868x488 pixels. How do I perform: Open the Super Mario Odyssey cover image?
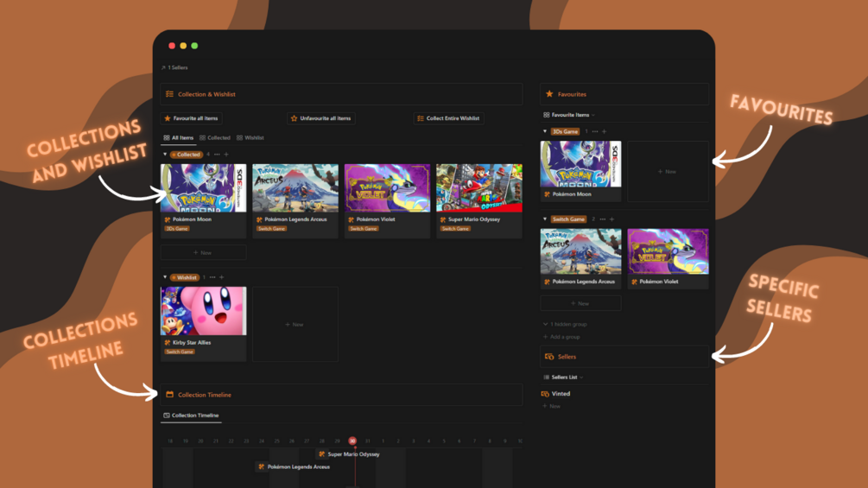pyautogui.click(x=478, y=188)
